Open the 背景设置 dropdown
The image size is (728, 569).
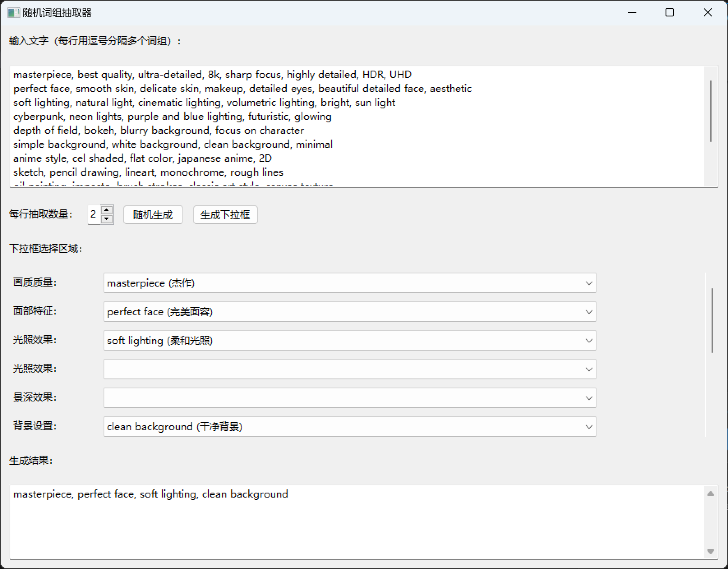350,427
